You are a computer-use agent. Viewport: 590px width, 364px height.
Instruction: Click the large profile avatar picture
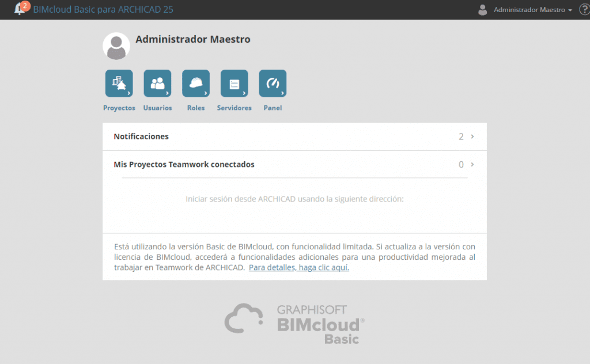116,46
